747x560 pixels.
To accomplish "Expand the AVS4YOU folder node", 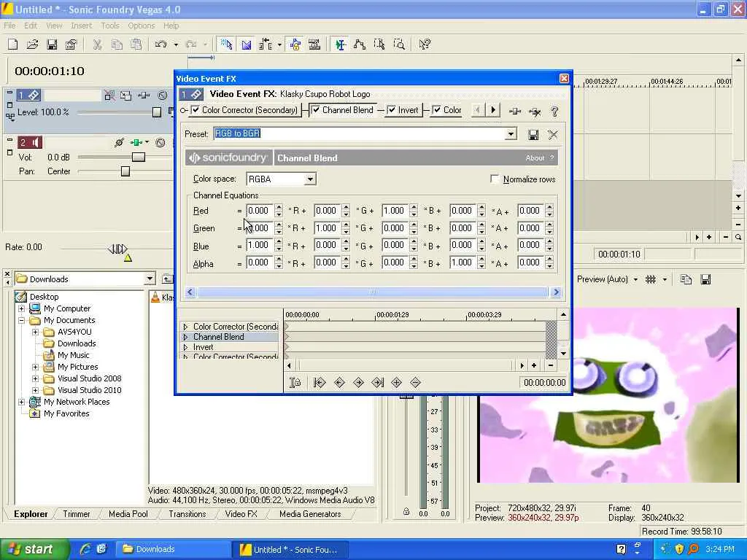I will (x=35, y=332).
